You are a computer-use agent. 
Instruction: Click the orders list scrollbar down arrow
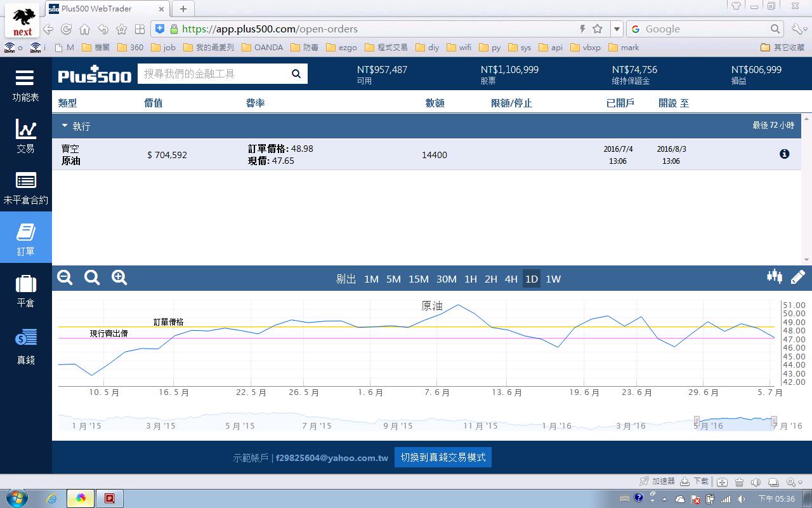pyautogui.click(x=807, y=260)
